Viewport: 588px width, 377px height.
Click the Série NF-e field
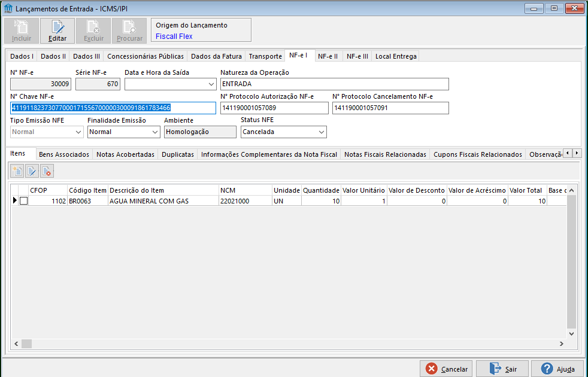pos(98,84)
